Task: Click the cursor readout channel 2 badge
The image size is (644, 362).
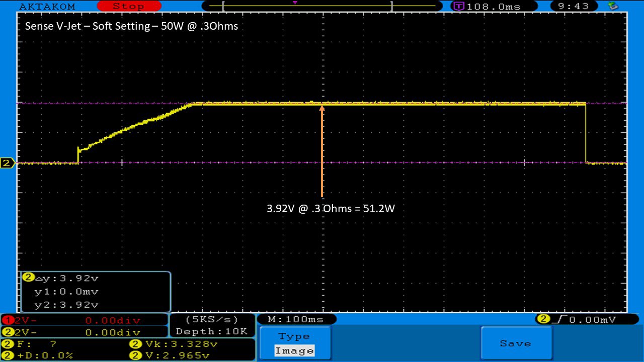Action: coord(28,278)
